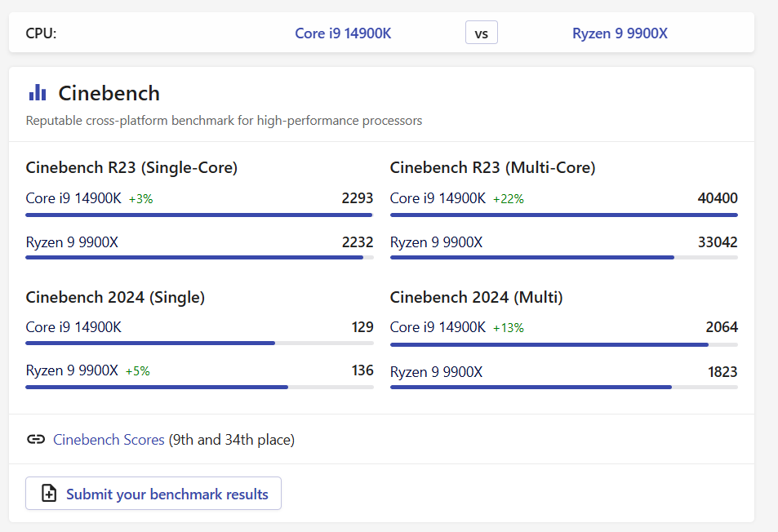Click the Cinebench section heading
Image resolution: width=778 pixels, height=532 pixels.
(x=109, y=93)
